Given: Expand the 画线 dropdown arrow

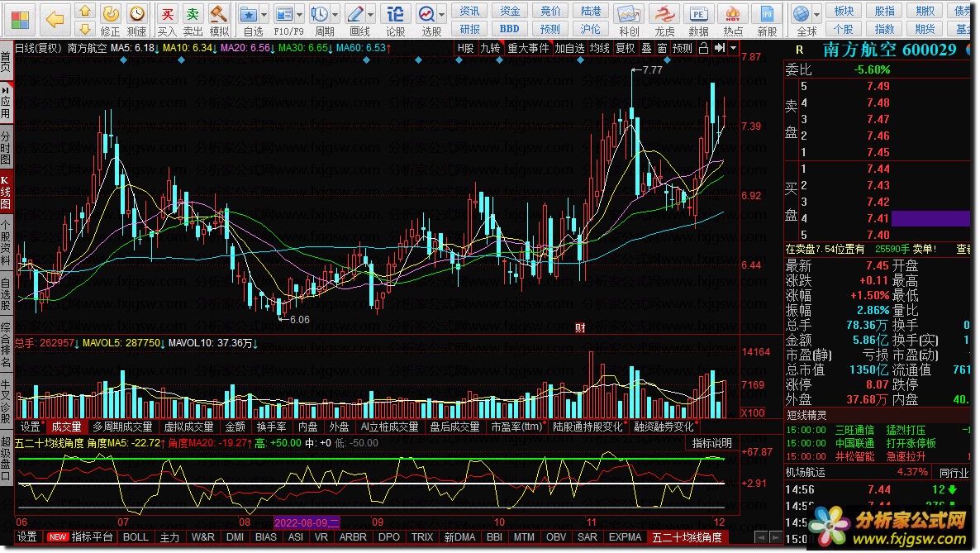Looking at the screenshot, I should pos(371,14).
